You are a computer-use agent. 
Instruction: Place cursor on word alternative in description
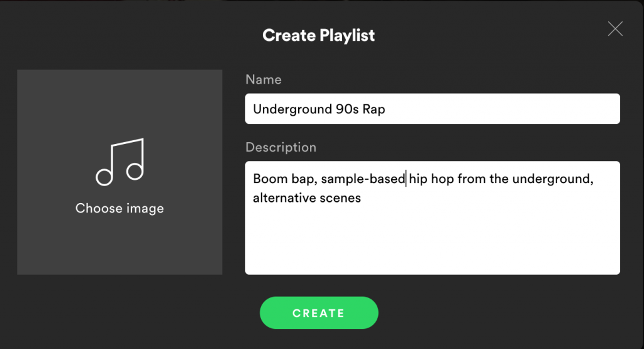[x=284, y=198]
